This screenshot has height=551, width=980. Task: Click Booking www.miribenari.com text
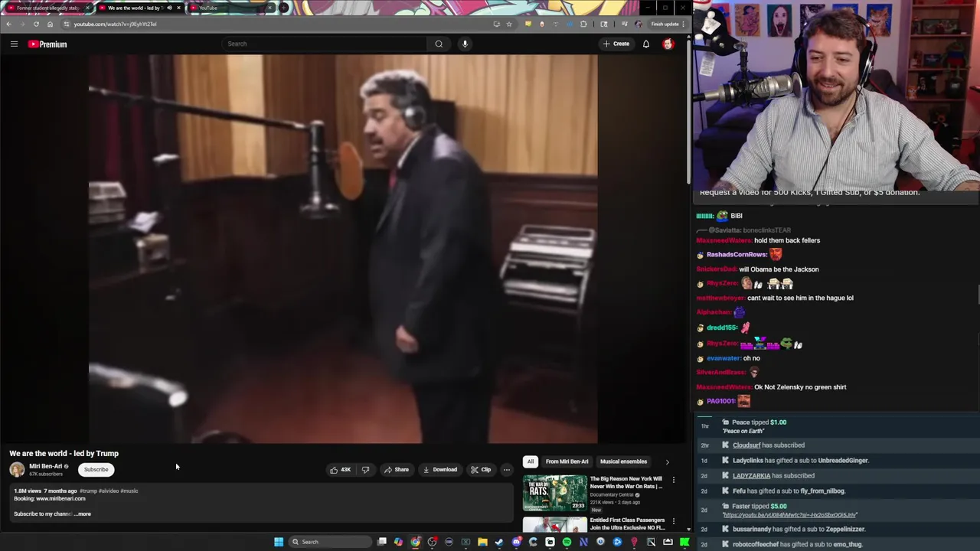point(50,499)
